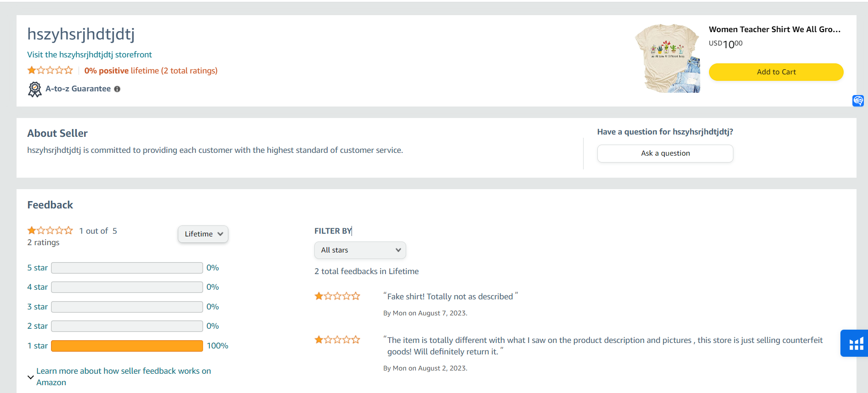868x393 pixels.
Task: Click star rating of August 2 review
Action: pos(337,340)
